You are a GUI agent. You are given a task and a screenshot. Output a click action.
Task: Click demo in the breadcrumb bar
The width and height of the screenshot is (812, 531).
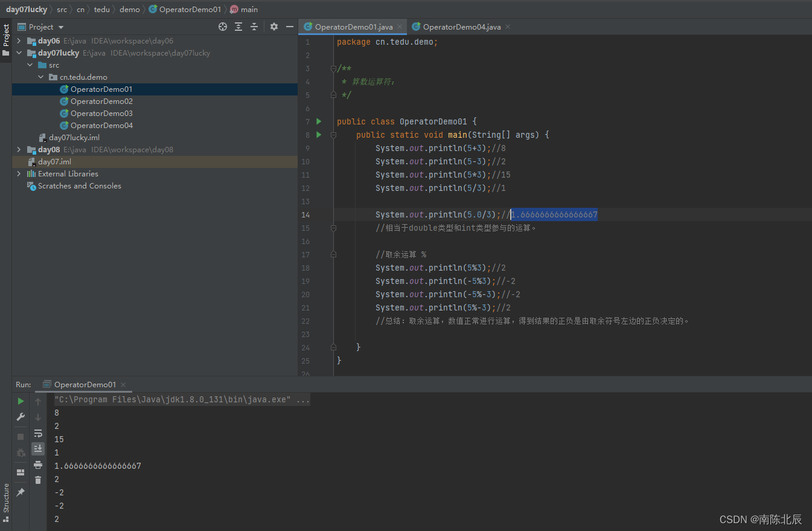tap(129, 9)
